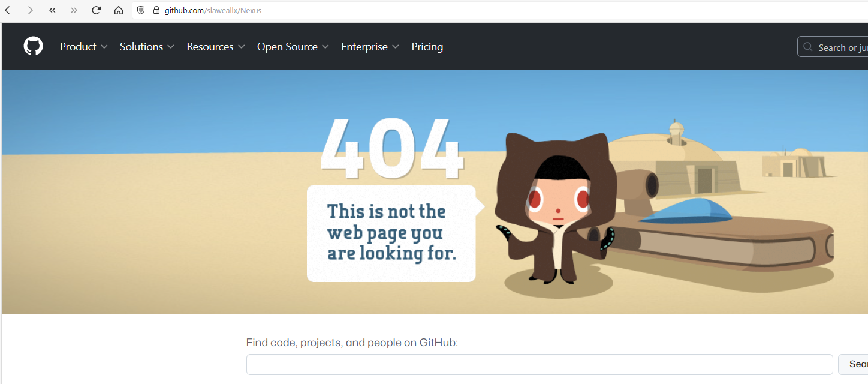Screen dimensions: 868x384
Task: Click the magnifier icon in the header search
Action: point(808,47)
